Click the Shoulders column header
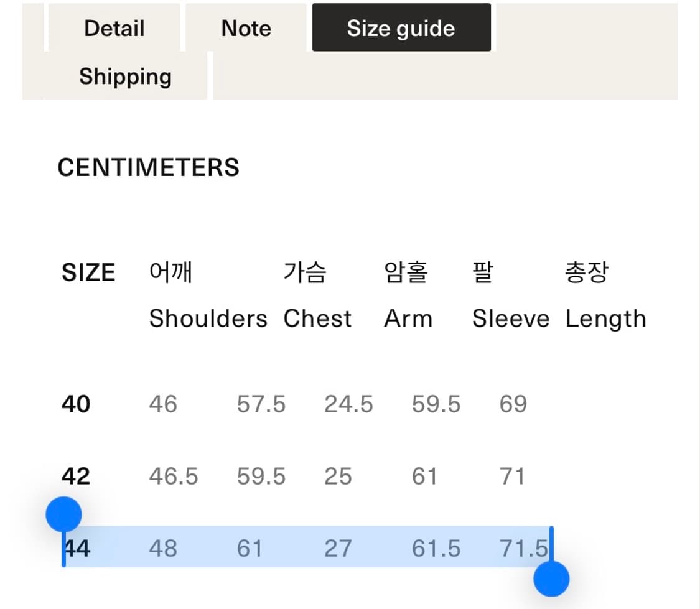Screen dimensions: 700x609 coord(208,318)
